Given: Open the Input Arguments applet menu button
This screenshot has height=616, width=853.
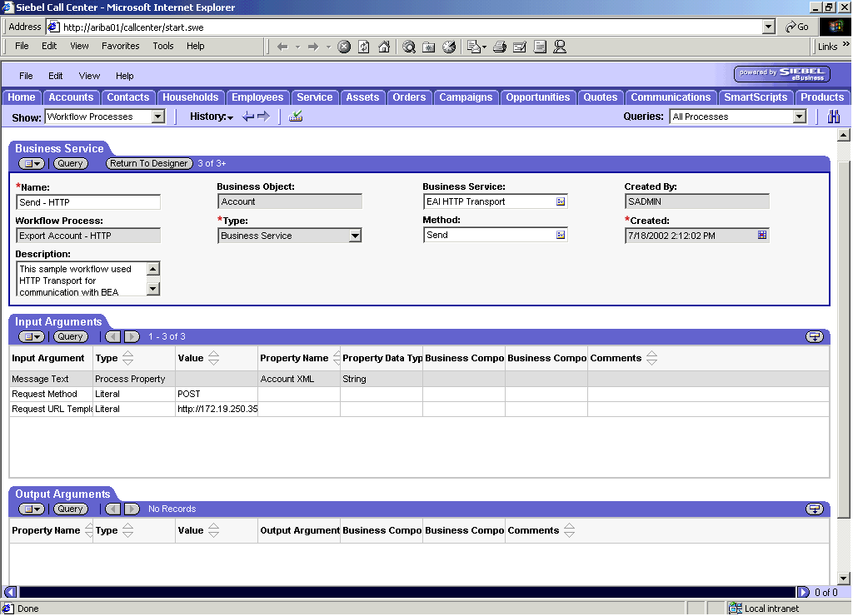Looking at the screenshot, I should [32, 336].
